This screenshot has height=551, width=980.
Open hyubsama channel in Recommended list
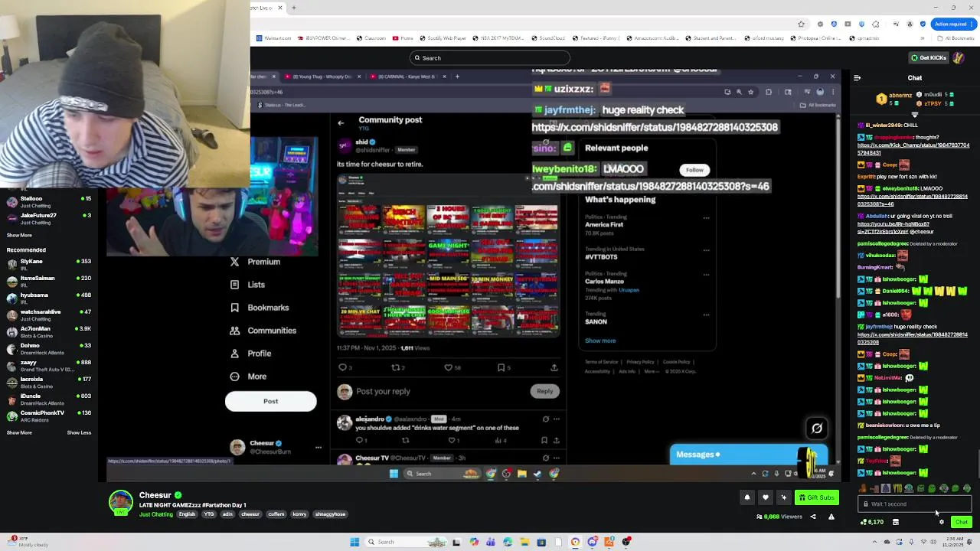[x=49, y=298]
